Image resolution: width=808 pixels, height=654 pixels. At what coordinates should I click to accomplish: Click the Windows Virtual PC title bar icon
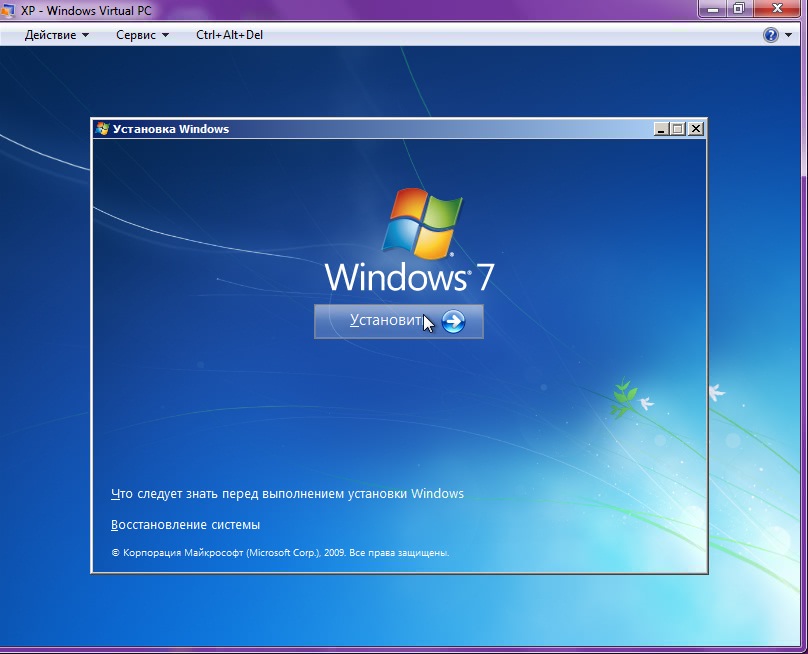8,10
